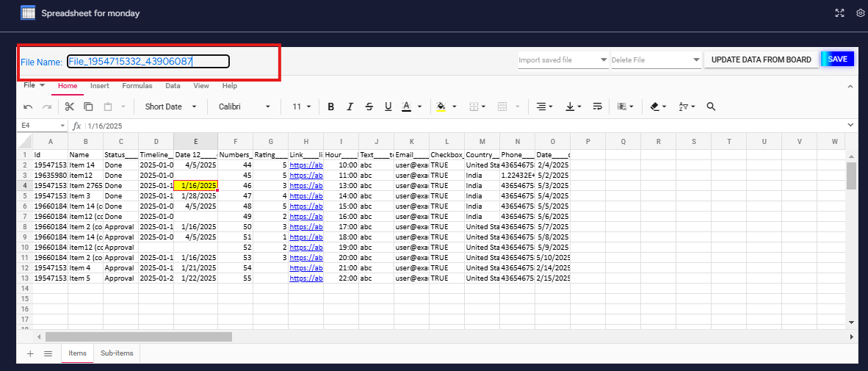Open the borders menu
The width and height of the screenshot is (868, 371).
(x=478, y=107)
